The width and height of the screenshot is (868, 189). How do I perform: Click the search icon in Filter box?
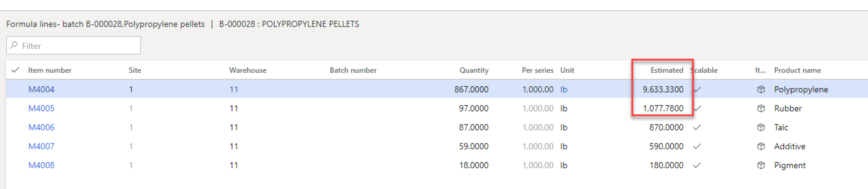[x=14, y=45]
